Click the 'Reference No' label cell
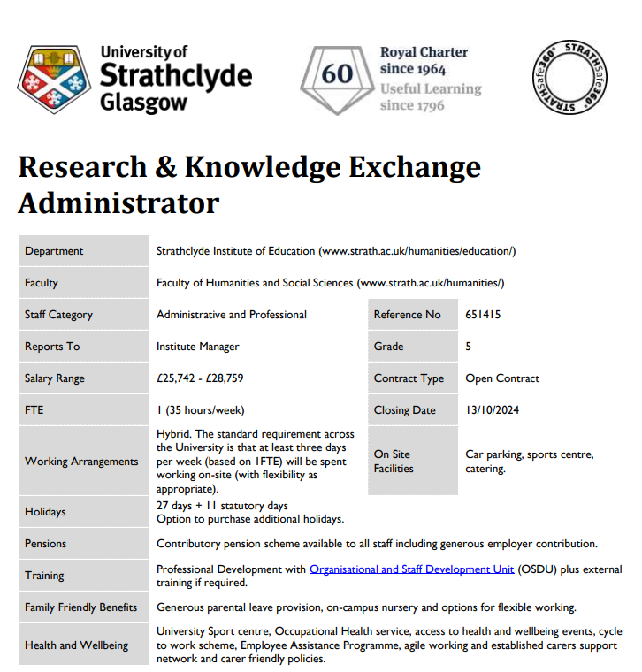Screen dimensions: 642x672 pyautogui.click(x=413, y=315)
